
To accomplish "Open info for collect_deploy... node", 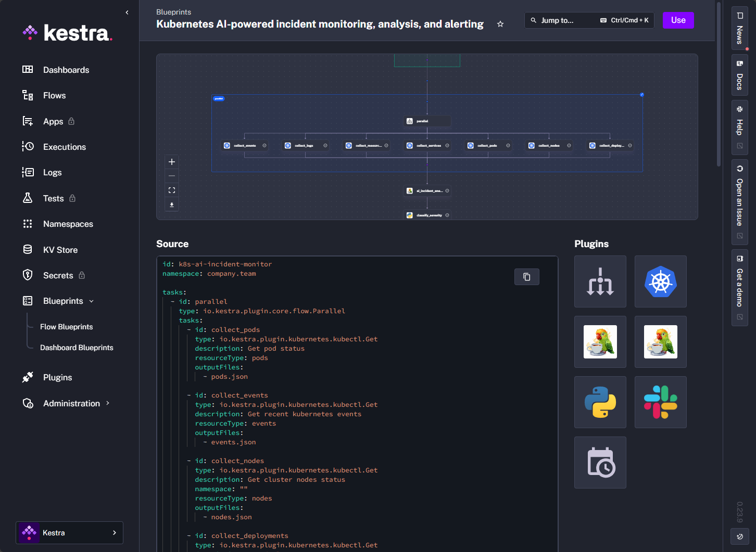I will (x=630, y=146).
